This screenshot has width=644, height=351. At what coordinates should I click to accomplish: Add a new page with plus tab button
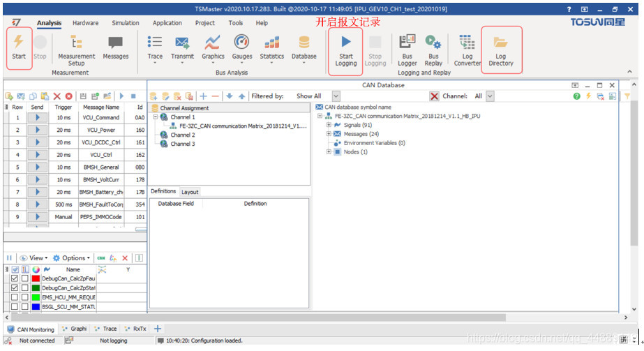pyautogui.click(x=157, y=329)
